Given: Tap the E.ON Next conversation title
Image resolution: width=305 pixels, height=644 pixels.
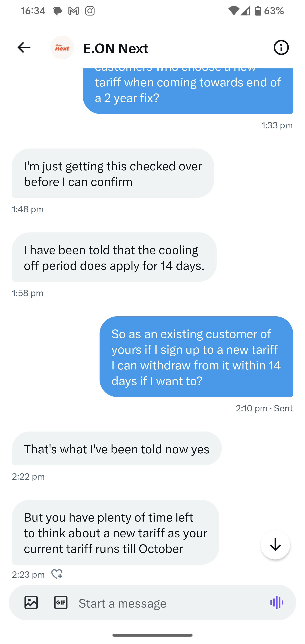Looking at the screenshot, I should 116,48.
